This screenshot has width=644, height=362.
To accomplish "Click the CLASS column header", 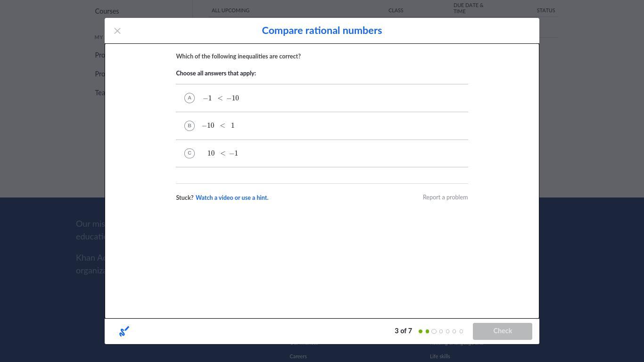I will [x=396, y=10].
